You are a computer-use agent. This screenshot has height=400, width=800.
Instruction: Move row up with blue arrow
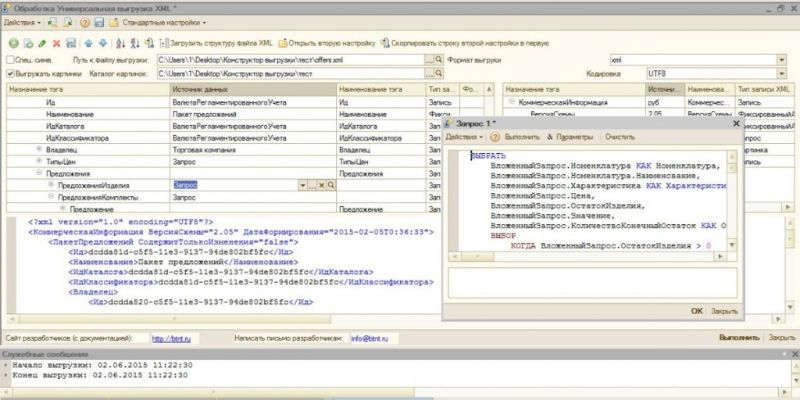tap(86, 43)
